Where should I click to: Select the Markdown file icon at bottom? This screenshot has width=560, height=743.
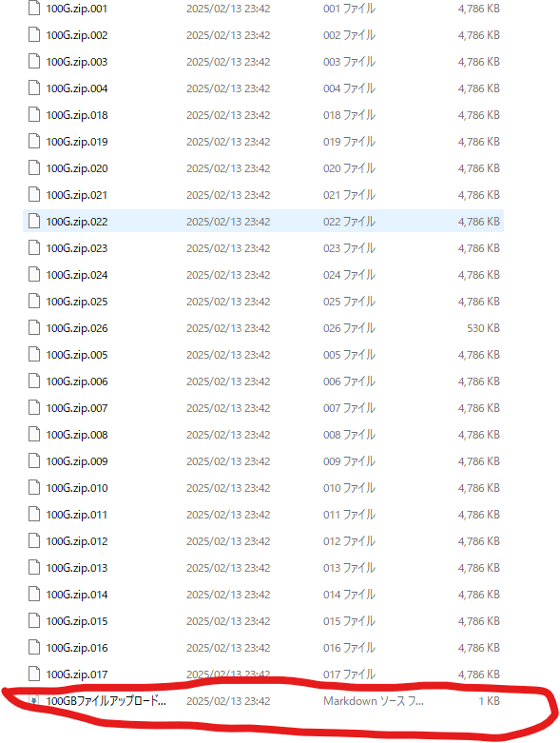point(34,701)
